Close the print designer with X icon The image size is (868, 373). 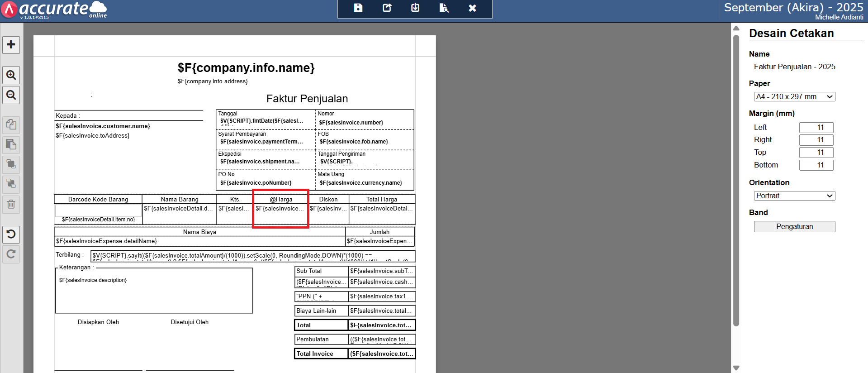pos(472,8)
